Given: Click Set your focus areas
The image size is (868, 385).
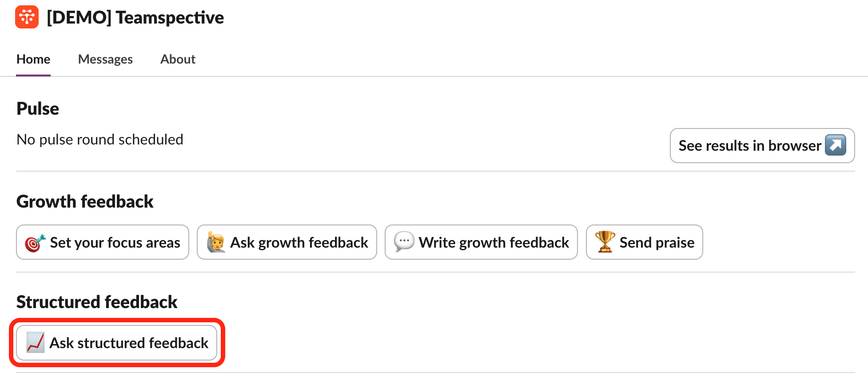Looking at the screenshot, I should coord(102,242).
